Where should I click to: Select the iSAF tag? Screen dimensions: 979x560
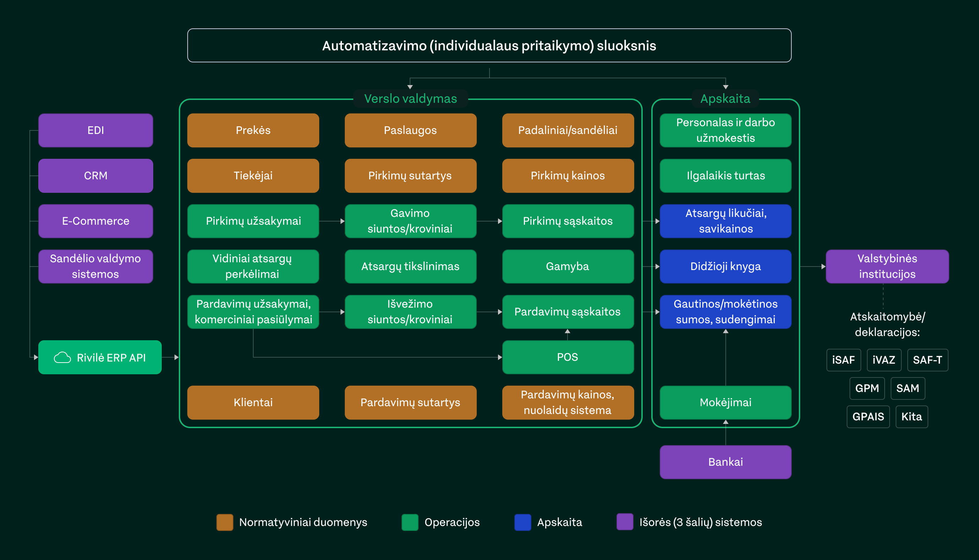[x=843, y=360]
